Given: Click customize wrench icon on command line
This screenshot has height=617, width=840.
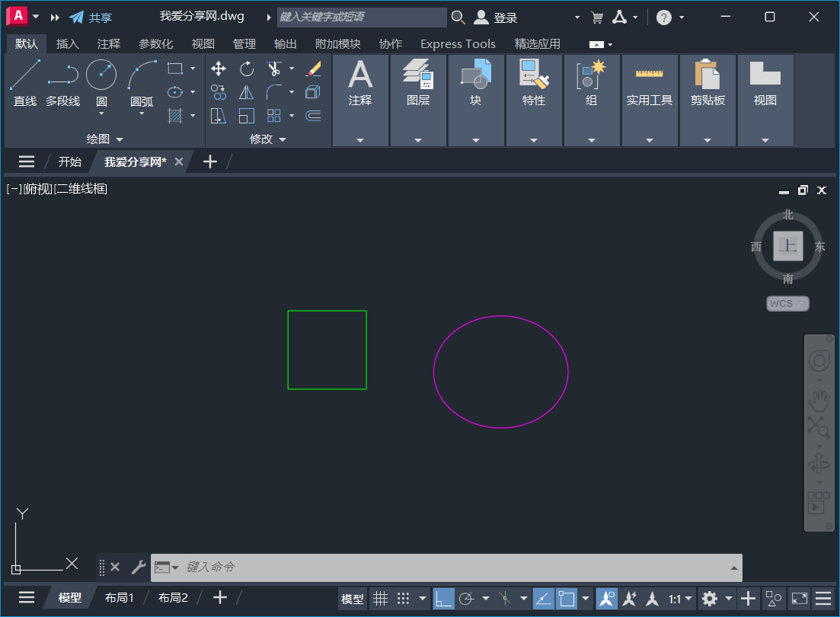Looking at the screenshot, I should (138, 567).
